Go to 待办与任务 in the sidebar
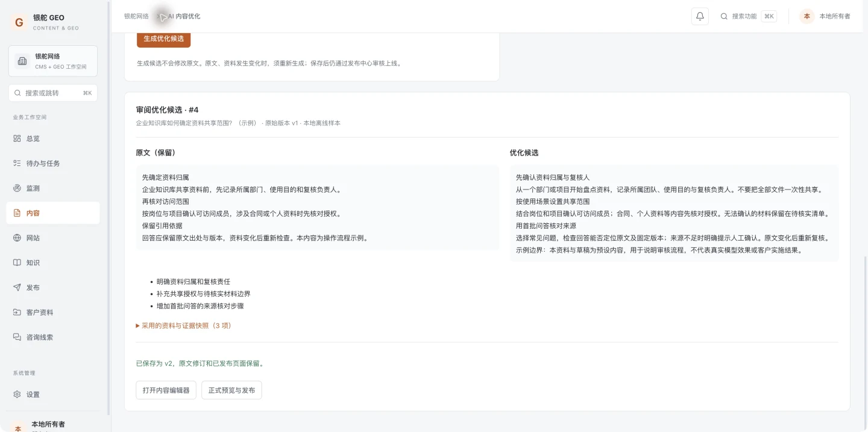This screenshot has width=868, height=432. coord(53,163)
